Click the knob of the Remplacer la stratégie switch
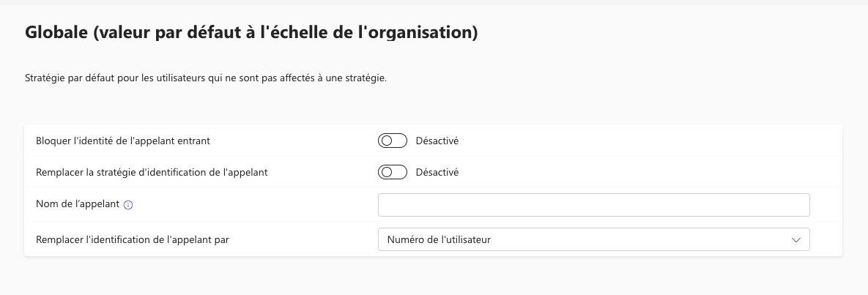This screenshot has width=868, height=295. click(x=387, y=172)
